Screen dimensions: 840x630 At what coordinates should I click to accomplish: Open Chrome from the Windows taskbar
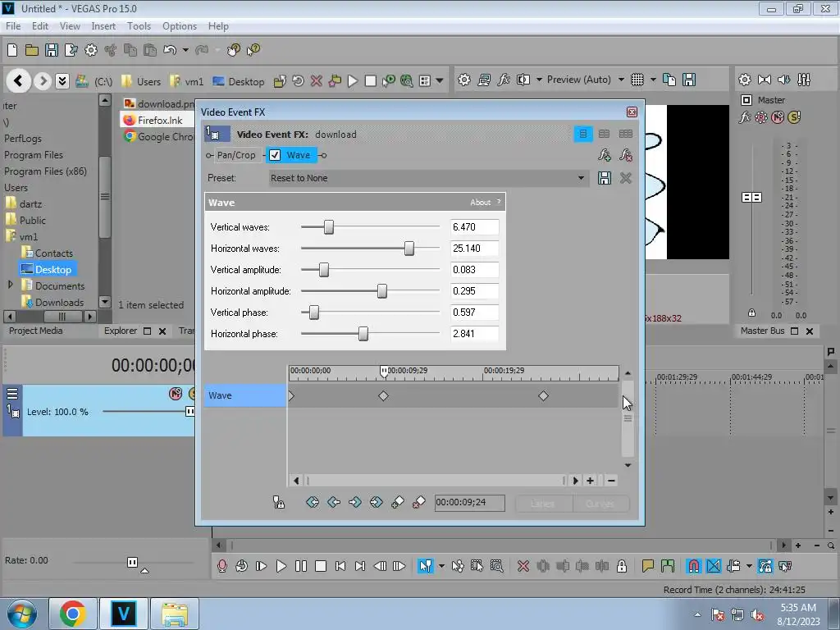73,614
